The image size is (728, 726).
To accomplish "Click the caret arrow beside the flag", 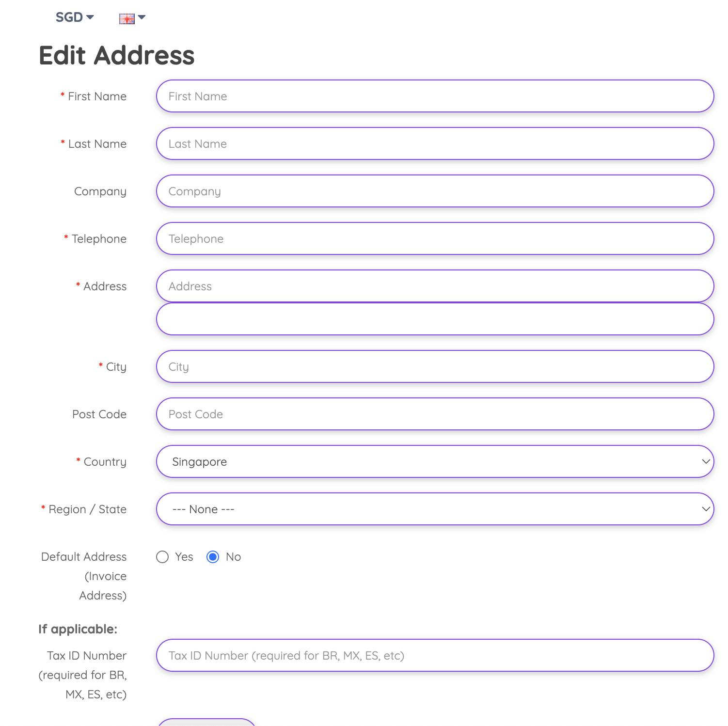I will (142, 17).
